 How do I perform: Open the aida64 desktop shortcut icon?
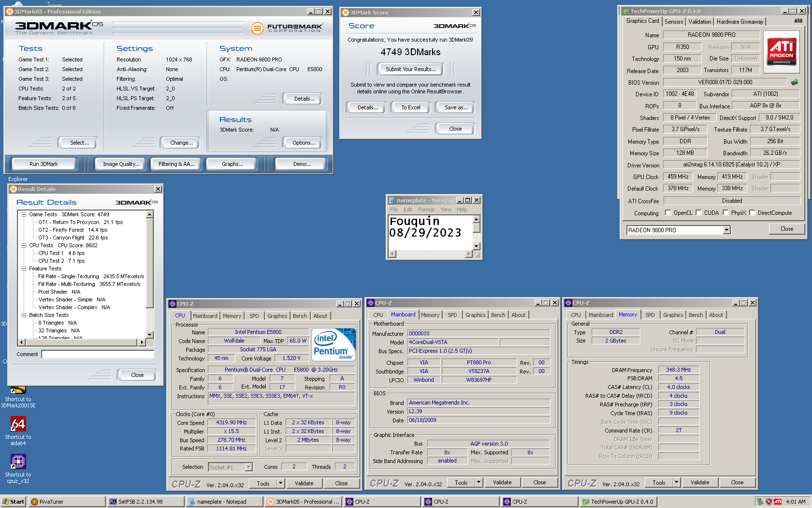coord(18,424)
